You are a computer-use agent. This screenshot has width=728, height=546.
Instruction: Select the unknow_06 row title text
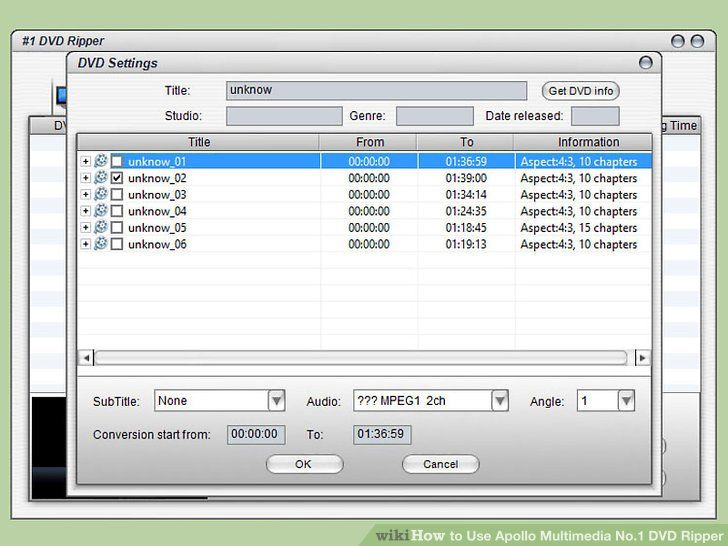[x=157, y=244]
